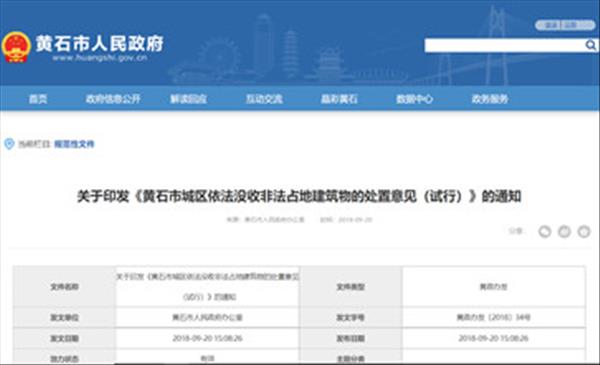This screenshot has width=600, height=365.
Task: Click the article title 关于印发…的通知
Action: (x=299, y=196)
